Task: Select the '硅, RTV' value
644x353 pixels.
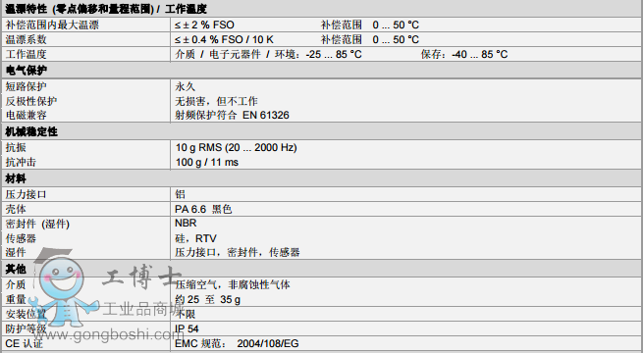Action: [x=195, y=238]
